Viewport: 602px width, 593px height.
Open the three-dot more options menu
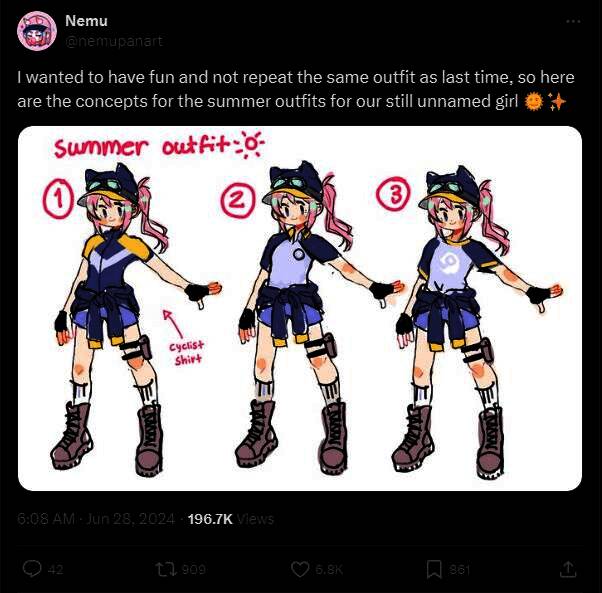[573, 21]
